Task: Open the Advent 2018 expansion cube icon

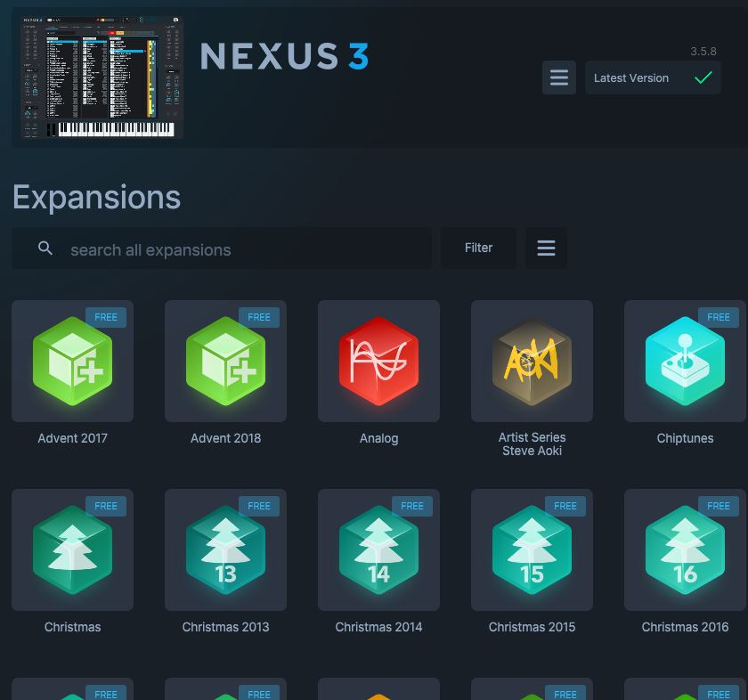Action: click(x=225, y=362)
